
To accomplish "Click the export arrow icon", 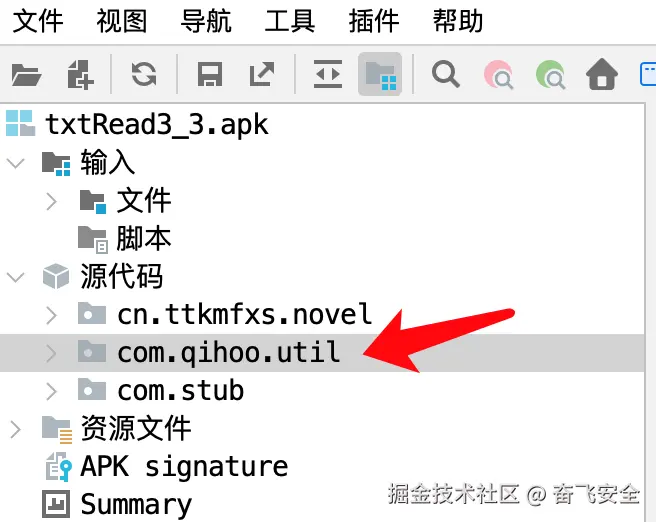I will click(x=262, y=74).
